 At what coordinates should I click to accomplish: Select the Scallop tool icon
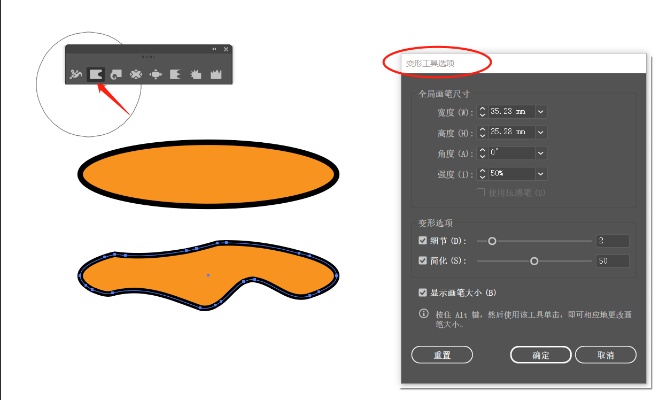(x=175, y=74)
